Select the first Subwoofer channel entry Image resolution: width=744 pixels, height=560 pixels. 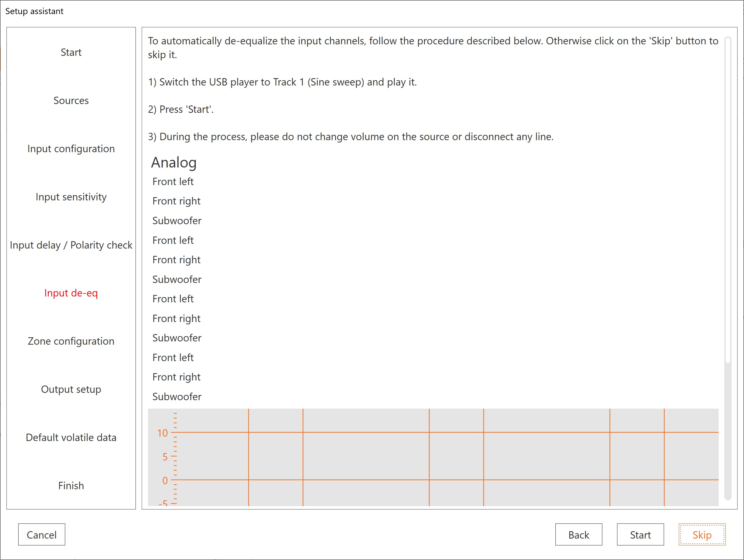[177, 221]
